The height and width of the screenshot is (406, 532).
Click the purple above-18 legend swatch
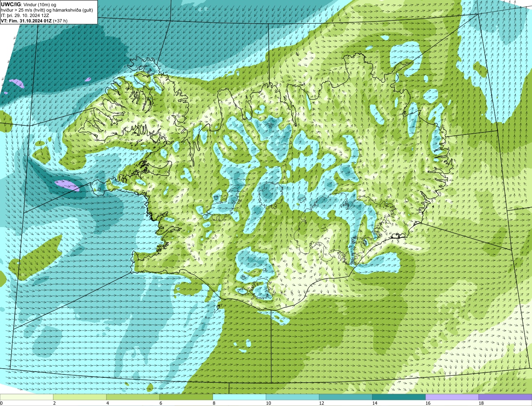click(505, 397)
